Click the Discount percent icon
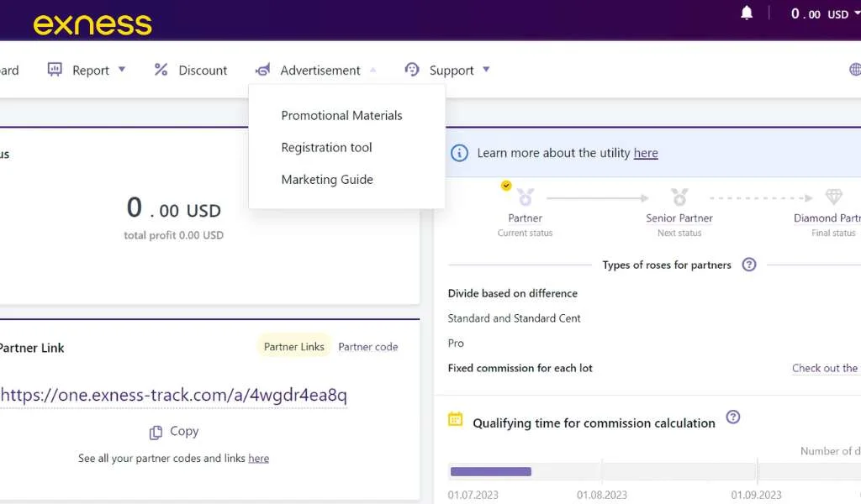The width and height of the screenshot is (861, 504). [161, 70]
